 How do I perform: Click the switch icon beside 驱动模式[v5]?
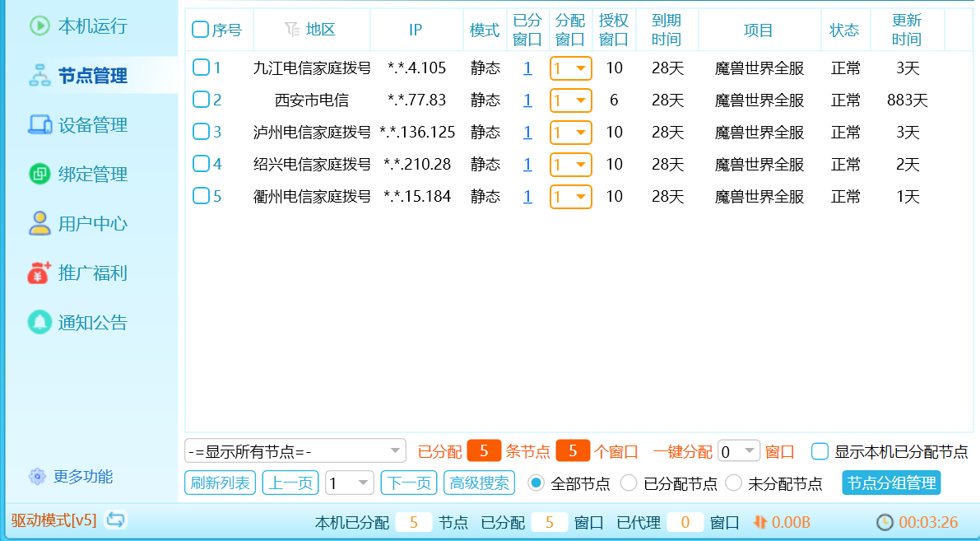tap(117, 520)
